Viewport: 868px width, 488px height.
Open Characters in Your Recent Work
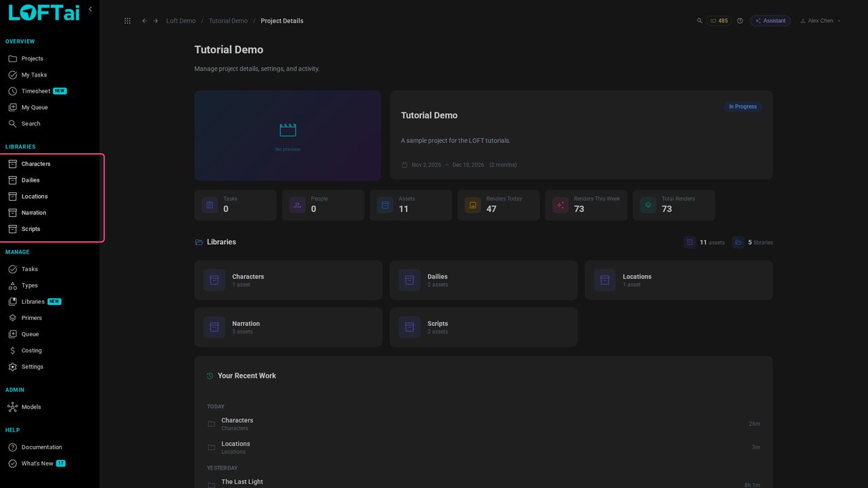point(483,424)
